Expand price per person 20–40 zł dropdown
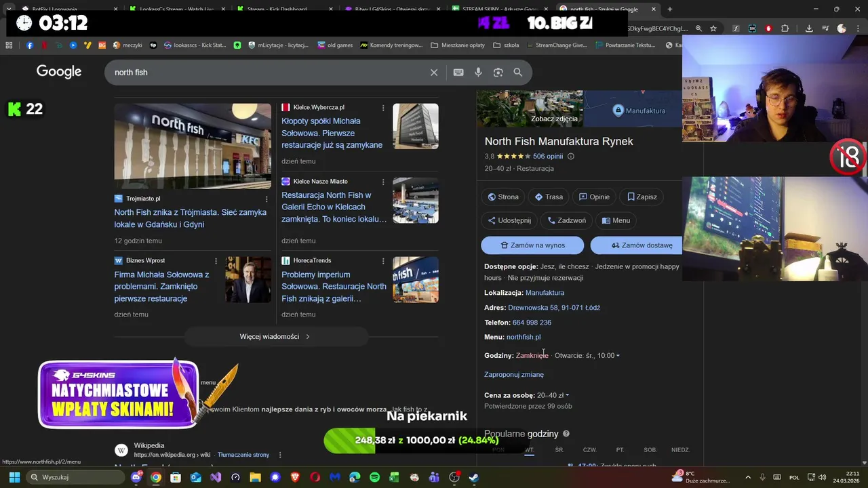 pos(567,396)
